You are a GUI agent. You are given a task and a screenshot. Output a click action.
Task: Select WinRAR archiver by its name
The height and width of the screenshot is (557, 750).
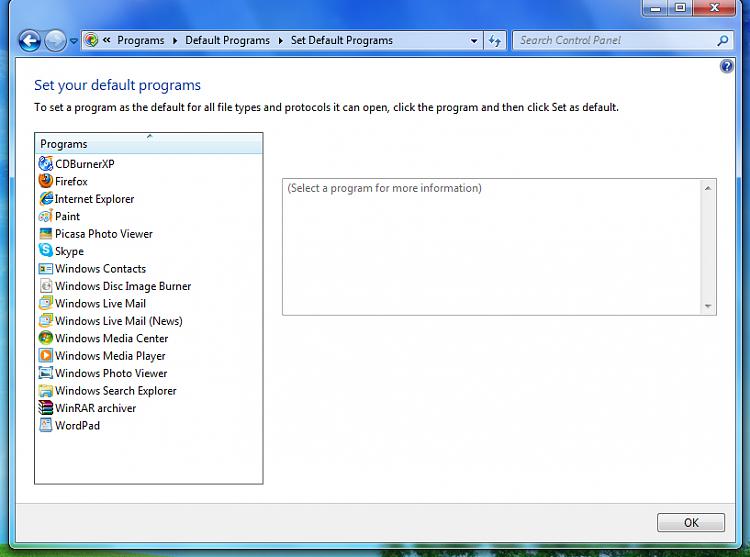click(96, 408)
